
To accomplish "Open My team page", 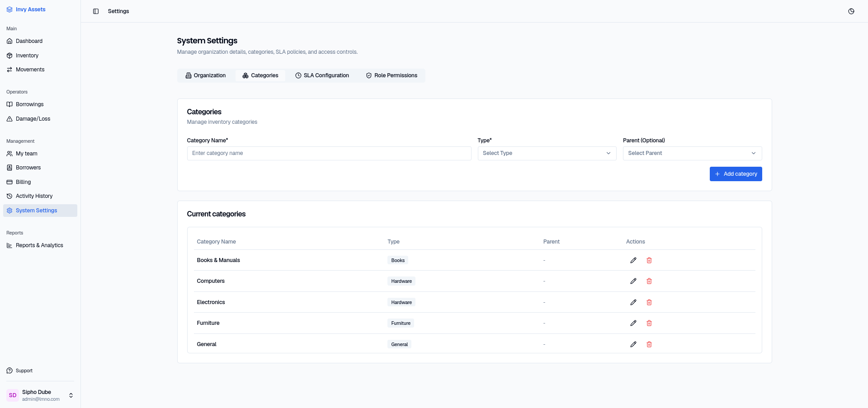I will click(40, 154).
